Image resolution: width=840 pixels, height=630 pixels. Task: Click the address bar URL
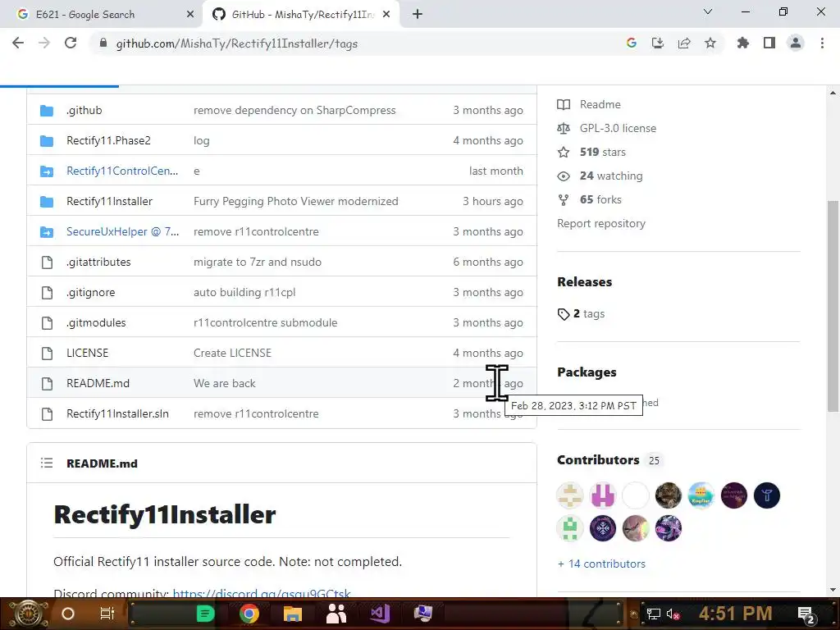pyautogui.click(x=237, y=44)
